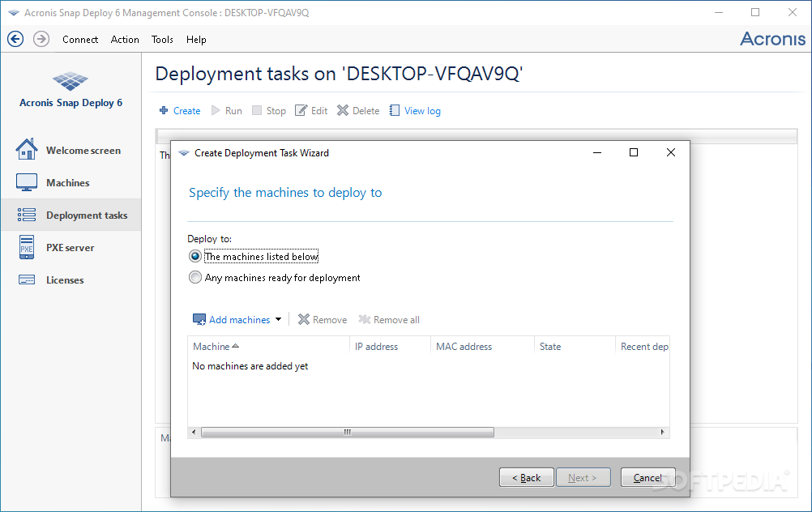Open the Help menu
812x512 pixels.
pyautogui.click(x=196, y=40)
